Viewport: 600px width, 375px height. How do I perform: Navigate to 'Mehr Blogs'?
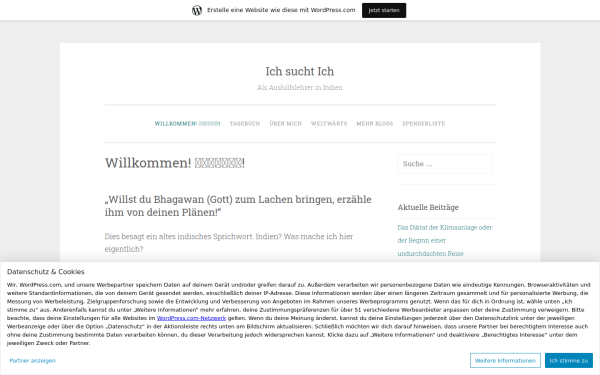point(375,124)
